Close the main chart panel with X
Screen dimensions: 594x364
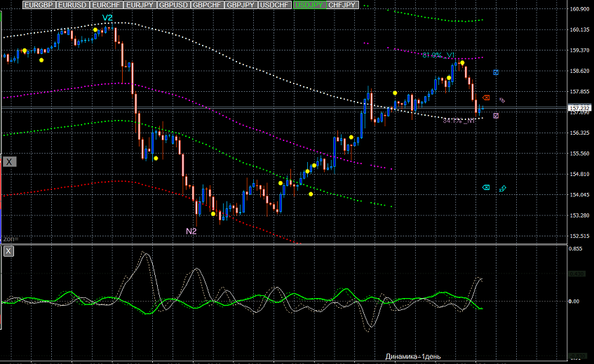[x=9, y=162]
